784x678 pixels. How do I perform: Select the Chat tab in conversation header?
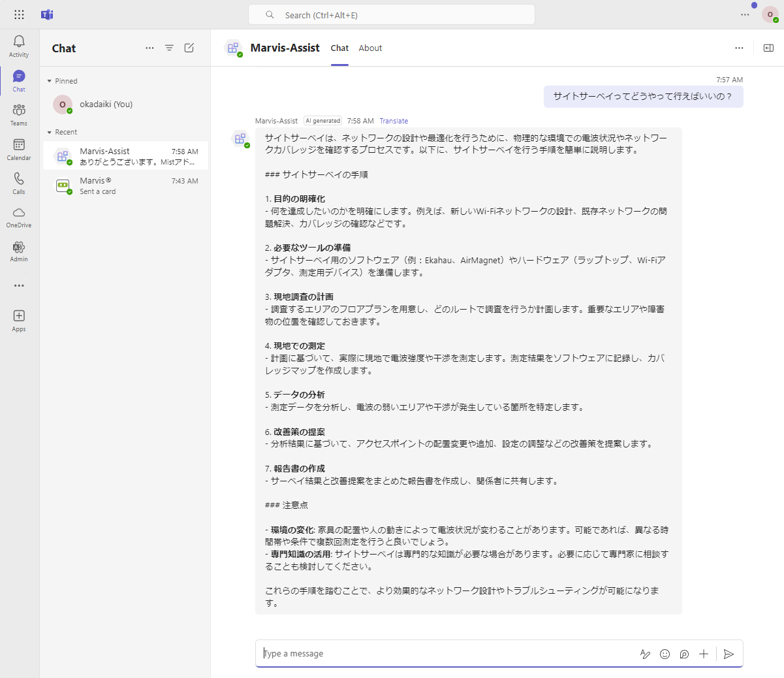339,48
